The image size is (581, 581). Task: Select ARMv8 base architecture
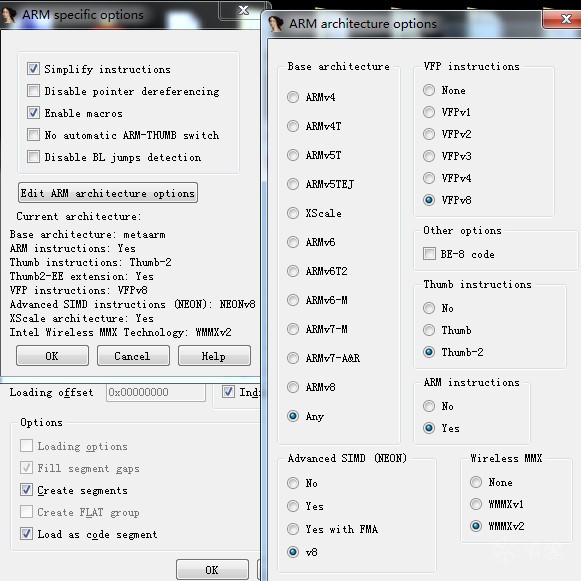[x=293, y=387]
